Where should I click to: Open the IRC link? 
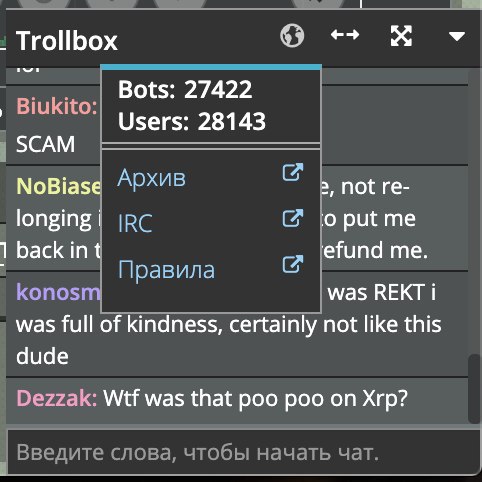135,223
